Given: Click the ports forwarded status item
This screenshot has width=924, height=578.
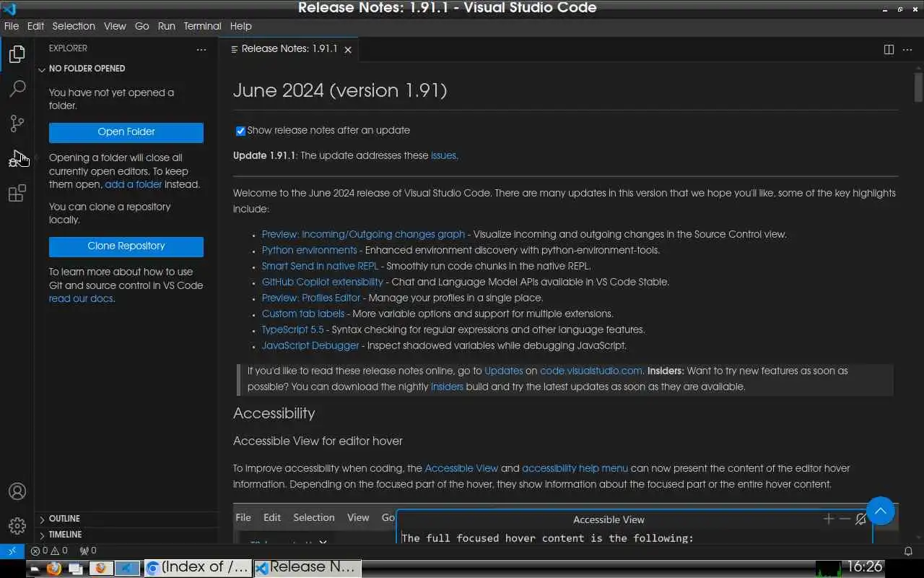Looking at the screenshot, I should point(88,551).
